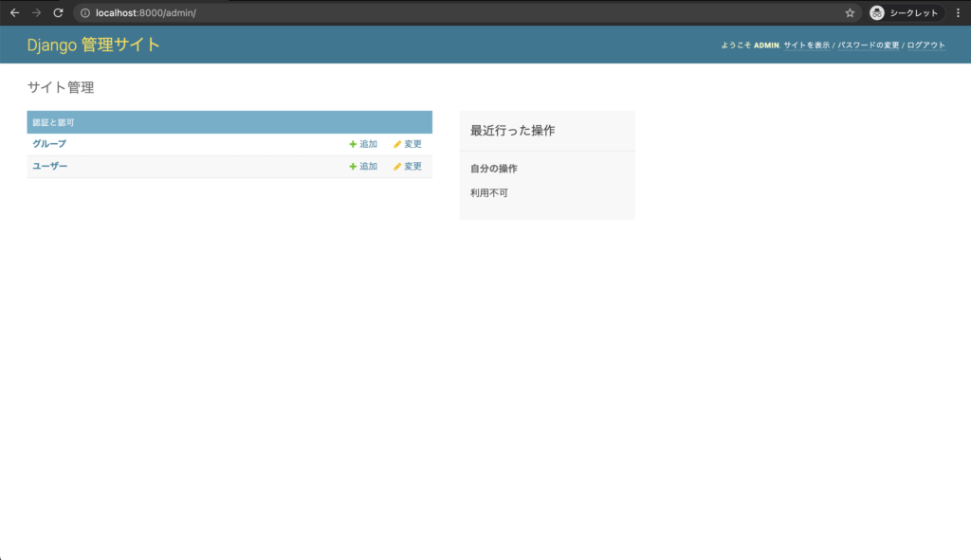Open the シークレット incognito profile badge
Viewport: 971px width, 560px height.
906,13
